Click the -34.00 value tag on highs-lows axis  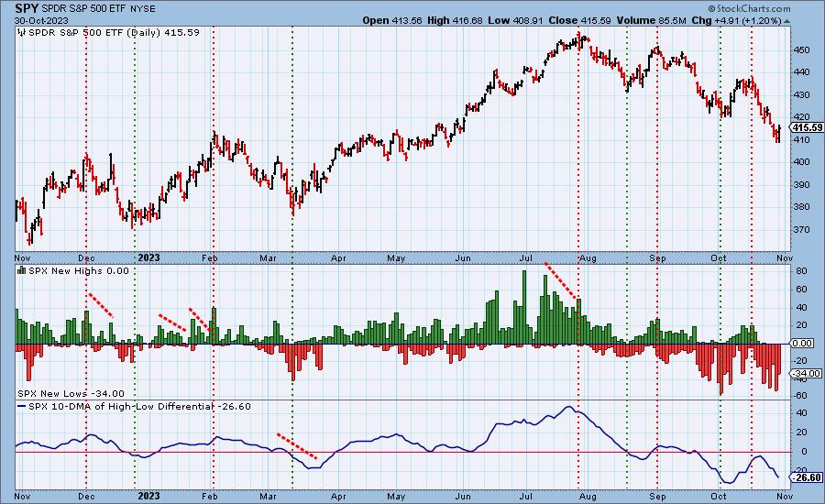tap(807, 374)
